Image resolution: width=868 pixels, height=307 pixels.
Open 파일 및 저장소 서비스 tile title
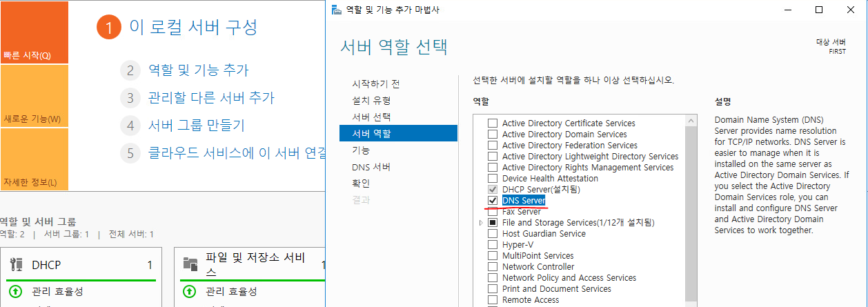click(x=255, y=266)
